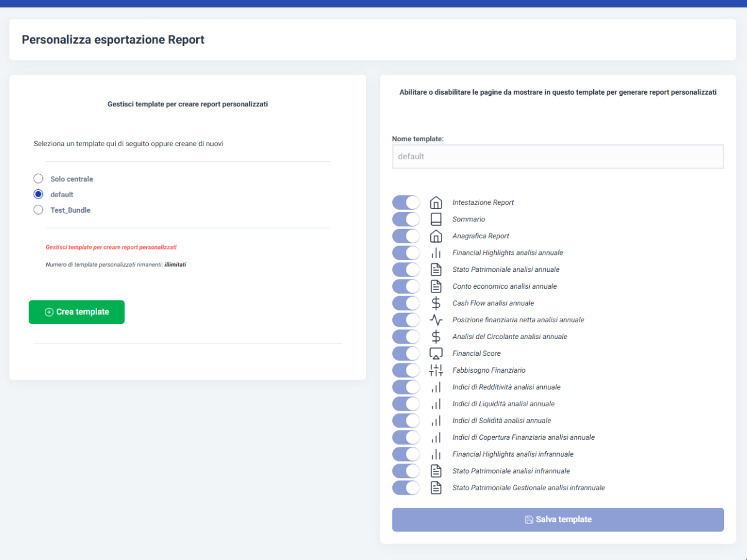Click bars icon for Indici di Copertura Finanziaria
Viewport: 747px width, 560px height.
click(x=436, y=437)
